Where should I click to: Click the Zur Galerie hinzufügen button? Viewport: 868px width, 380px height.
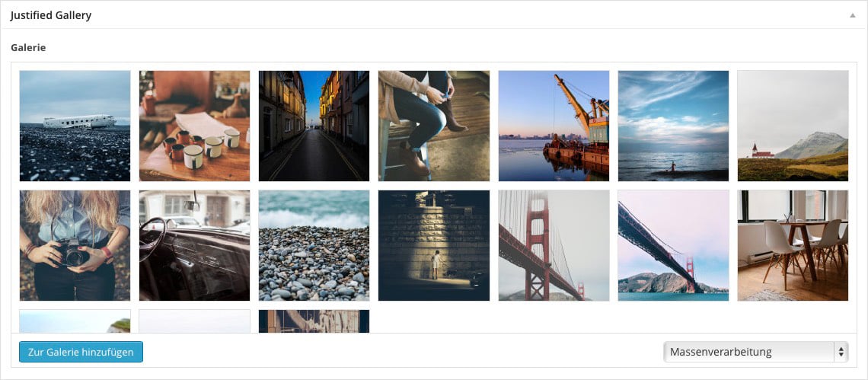(x=81, y=352)
